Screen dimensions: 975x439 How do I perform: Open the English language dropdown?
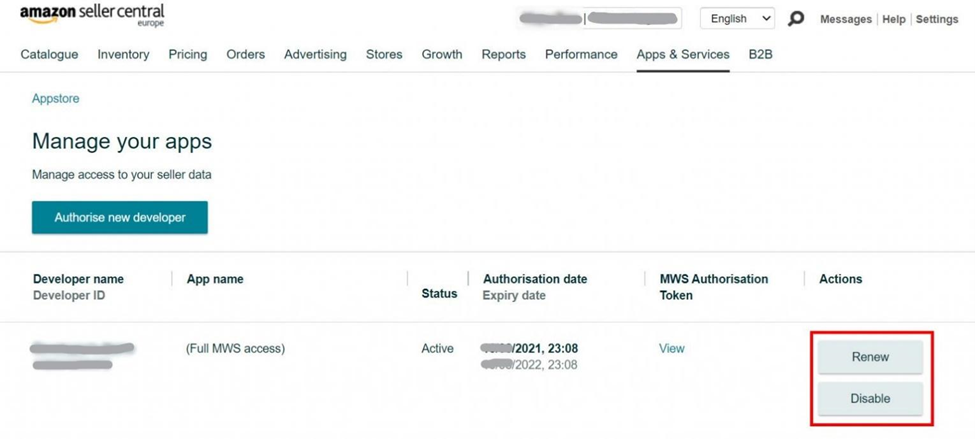pos(737,19)
